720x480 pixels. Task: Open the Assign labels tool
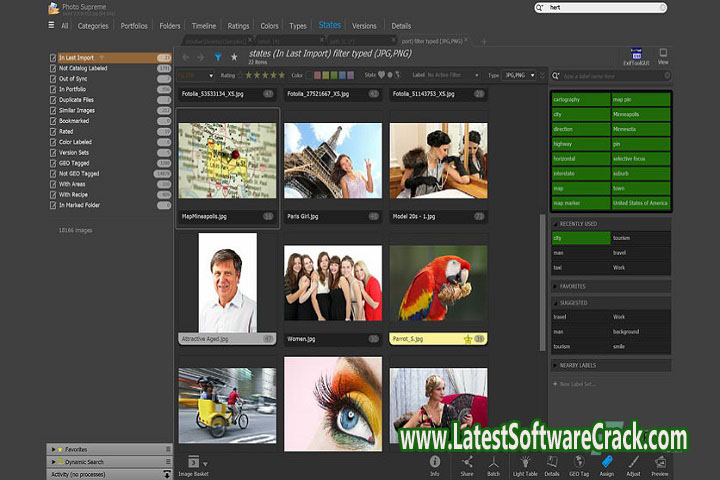point(607,465)
